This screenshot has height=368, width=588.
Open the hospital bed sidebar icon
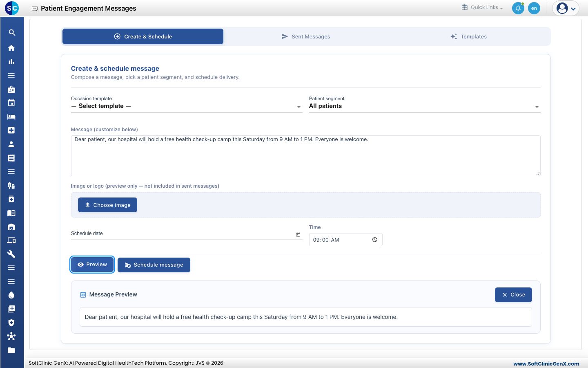point(11,117)
